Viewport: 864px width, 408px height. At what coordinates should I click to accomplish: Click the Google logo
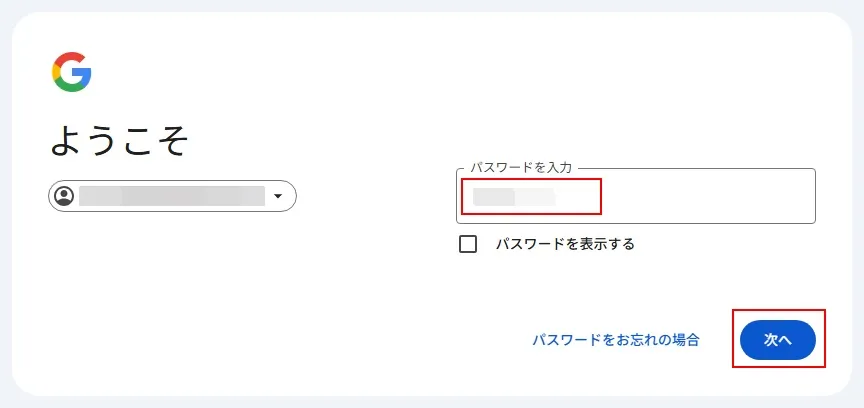tap(72, 73)
